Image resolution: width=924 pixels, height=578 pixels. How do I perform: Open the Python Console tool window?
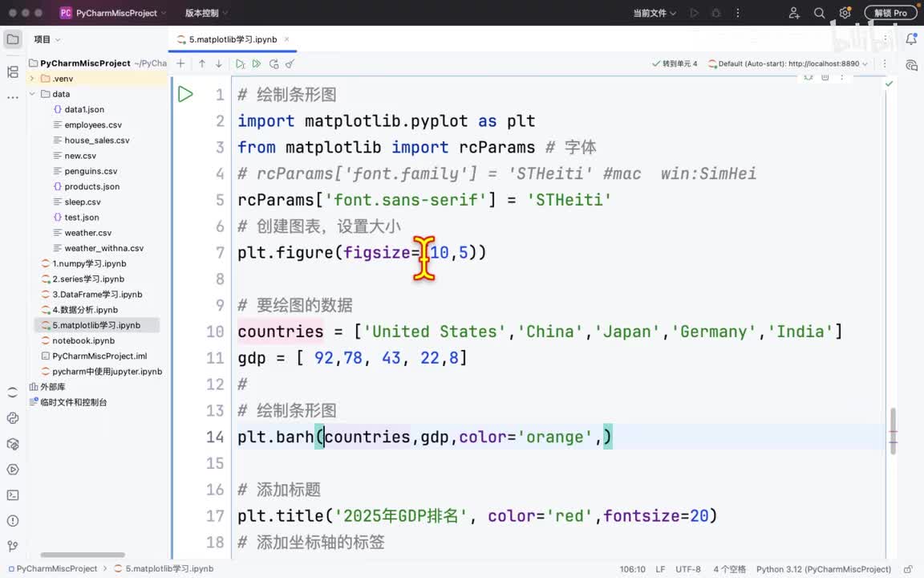pyautogui.click(x=13, y=418)
